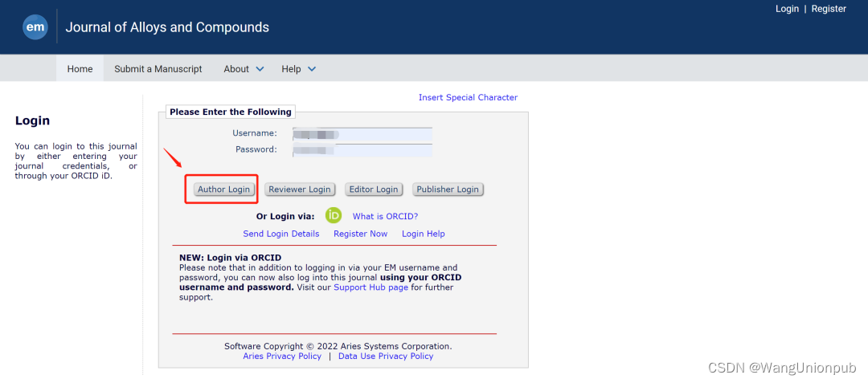
Task: Click the ORCID iD login icon
Action: (x=334, y=215)
